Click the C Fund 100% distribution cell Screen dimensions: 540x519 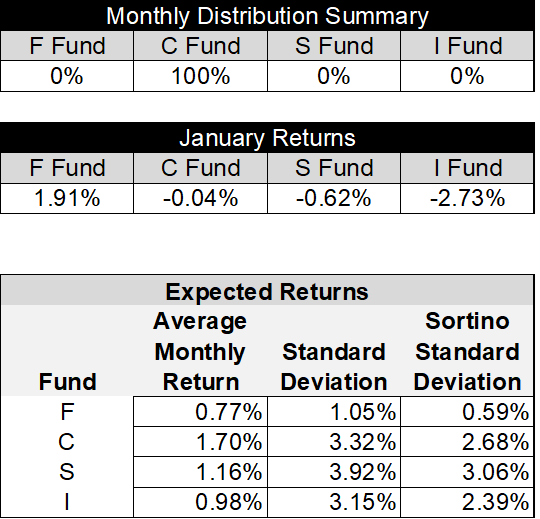point(200,76)
